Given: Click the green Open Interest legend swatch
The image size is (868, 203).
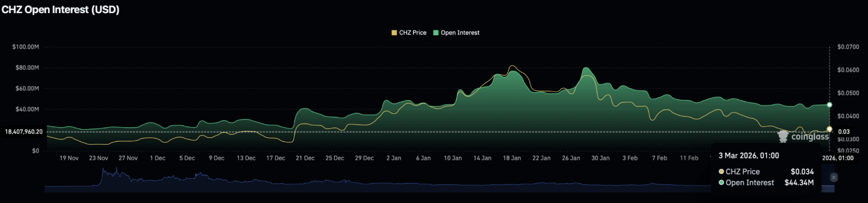Looking at the screenshot, I should pyautogui.click(x=436, y=33).
